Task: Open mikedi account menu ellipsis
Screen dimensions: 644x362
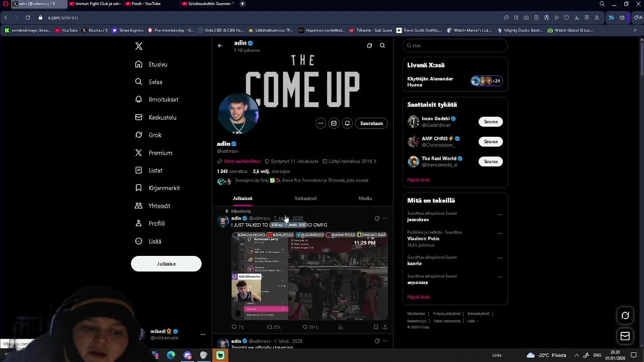Action: click(203, 335)
